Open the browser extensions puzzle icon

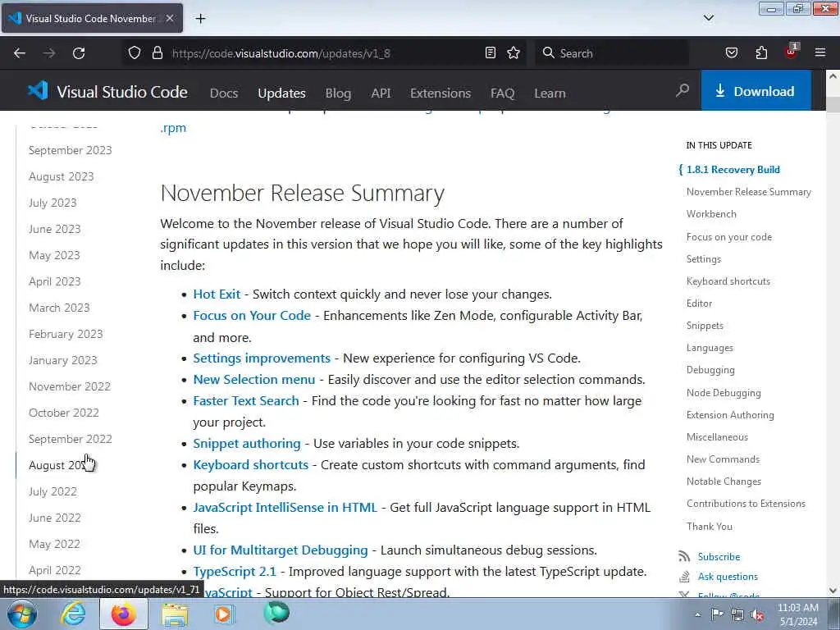[761, 53]
